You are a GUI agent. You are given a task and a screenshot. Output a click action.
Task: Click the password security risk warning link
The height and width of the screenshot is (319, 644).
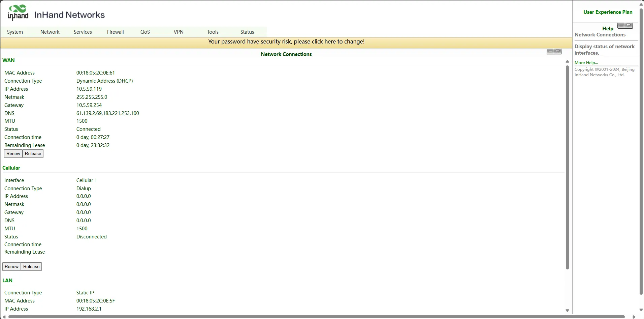(x=286, y=42)
